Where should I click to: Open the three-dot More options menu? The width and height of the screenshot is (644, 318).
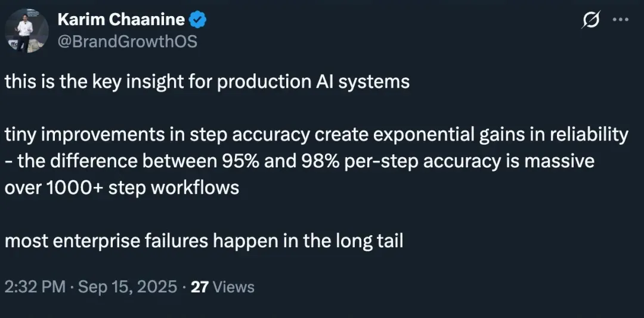(621, 20)
